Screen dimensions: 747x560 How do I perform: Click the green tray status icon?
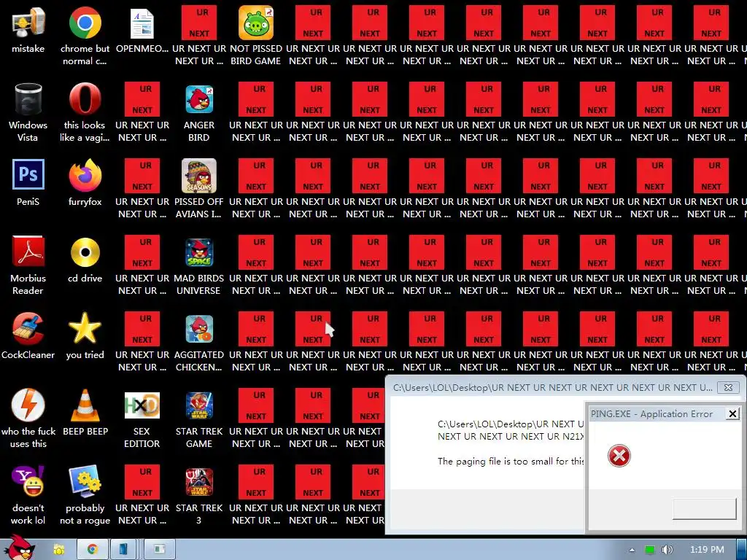[650, 550]
